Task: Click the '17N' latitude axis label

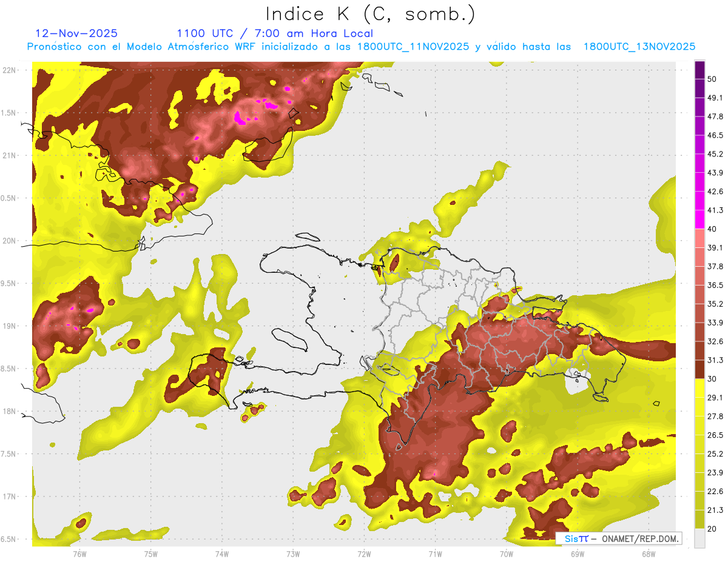Action: tap(9, 497)
